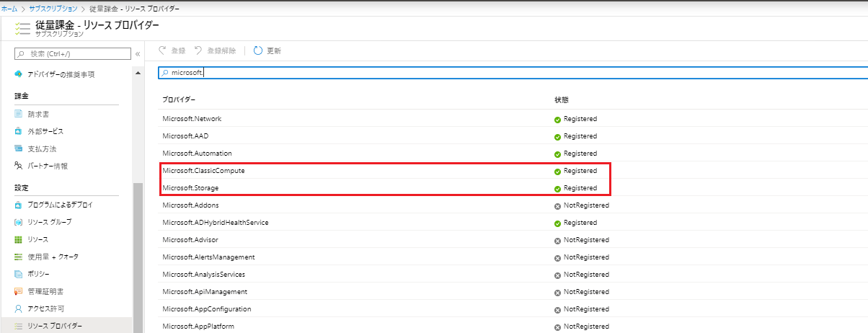The image size is (868, 333).
Task: Open パートナー情報 menu item
Action: tap(48, 166)
